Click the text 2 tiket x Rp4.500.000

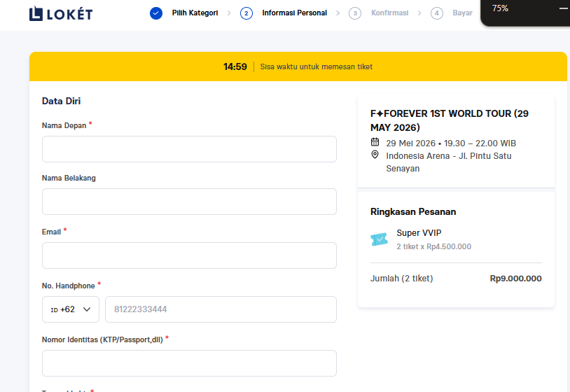[433, 246]
